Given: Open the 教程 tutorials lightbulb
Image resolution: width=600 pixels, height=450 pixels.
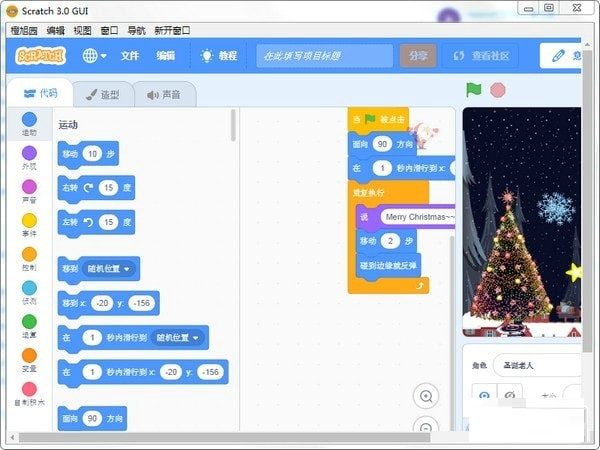Looking at the screenshot, I should [x=219, y=56].
